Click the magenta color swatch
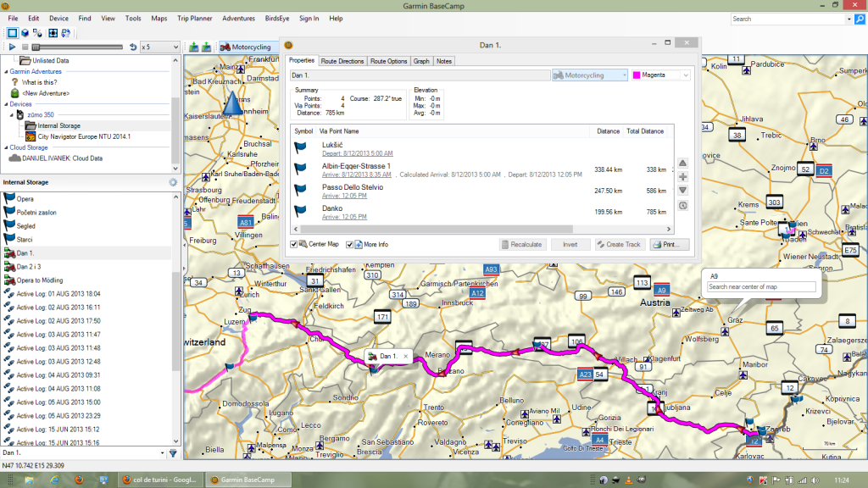The height and width of the screenshot is (488, 868). coord(637,75)
